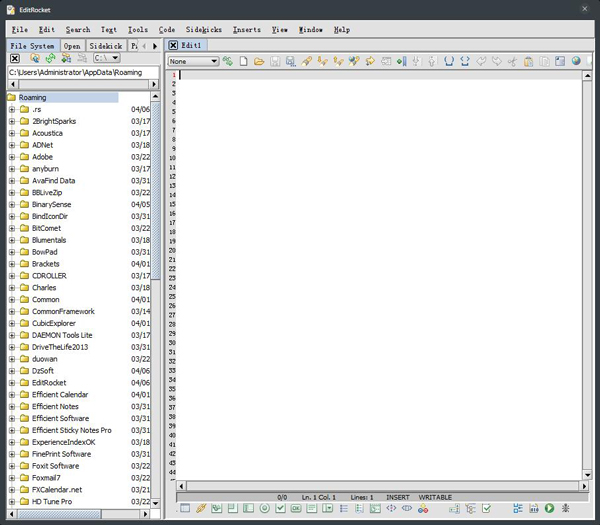Click the bug debug icon in the bottom toolbar
Image resolution: width=600 pixels, height=525 pixels.
(565, 508)
